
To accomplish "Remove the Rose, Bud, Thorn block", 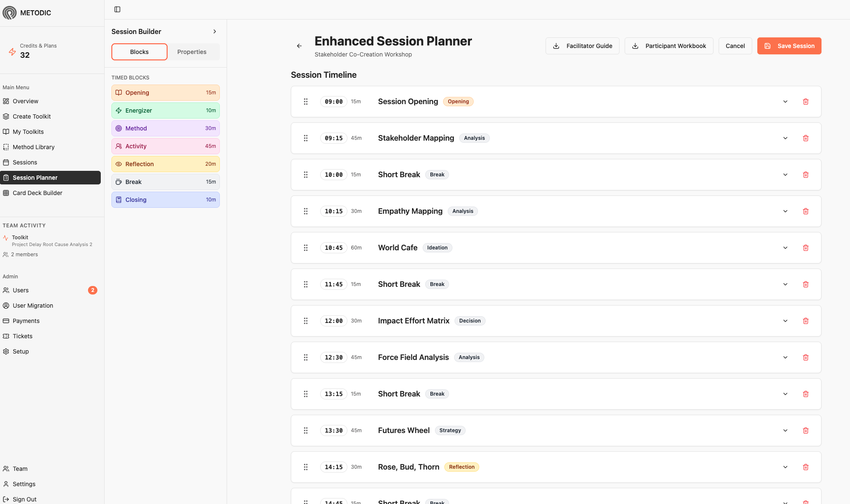I will (x=805, y=467).
